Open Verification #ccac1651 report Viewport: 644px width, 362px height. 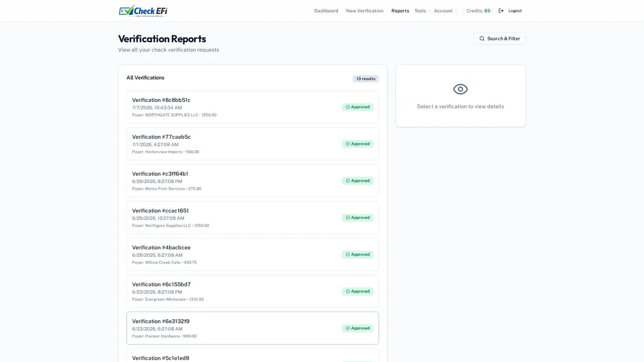point(253,218)
